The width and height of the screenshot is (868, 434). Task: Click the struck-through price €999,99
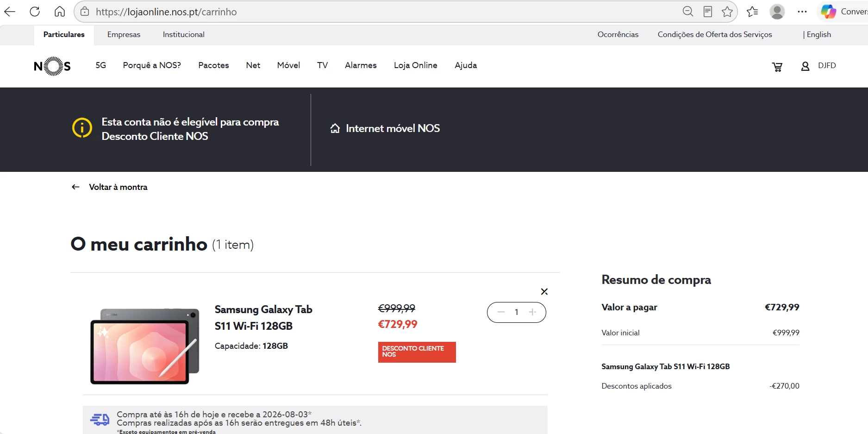(397, 308)
